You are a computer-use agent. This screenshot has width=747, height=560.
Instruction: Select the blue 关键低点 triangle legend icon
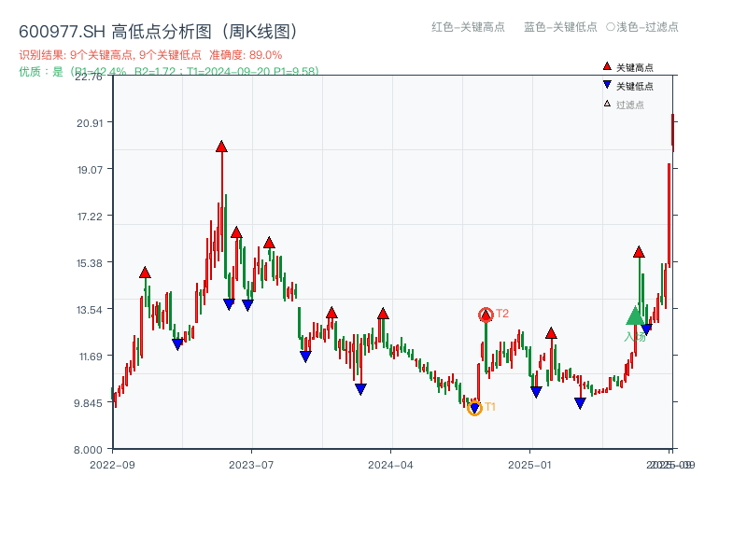(x=605, y=83)
